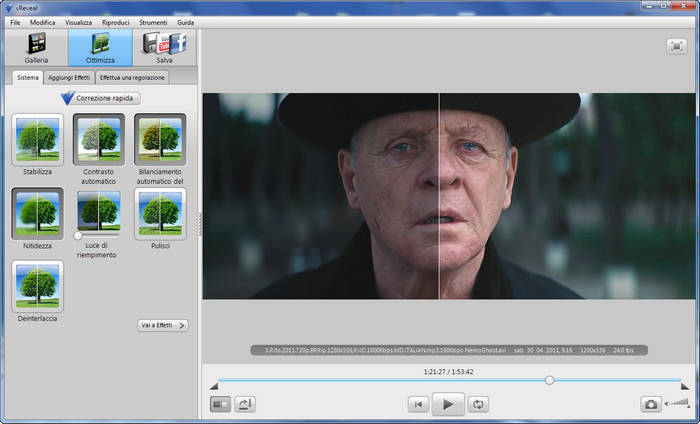Apply the Deinterlaccia enhancement
The height and width of the screenshot is (424, 700).
click(x=38, y=287)
